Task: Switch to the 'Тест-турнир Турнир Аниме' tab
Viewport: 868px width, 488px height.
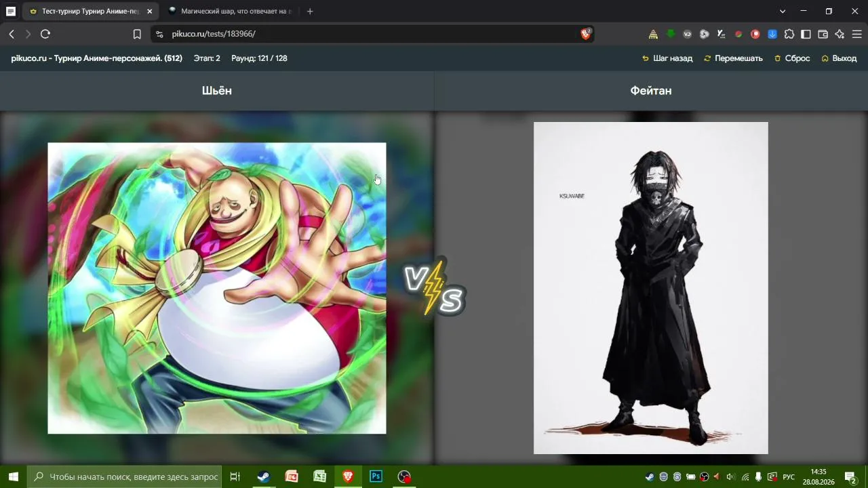Action: [92, 12]
